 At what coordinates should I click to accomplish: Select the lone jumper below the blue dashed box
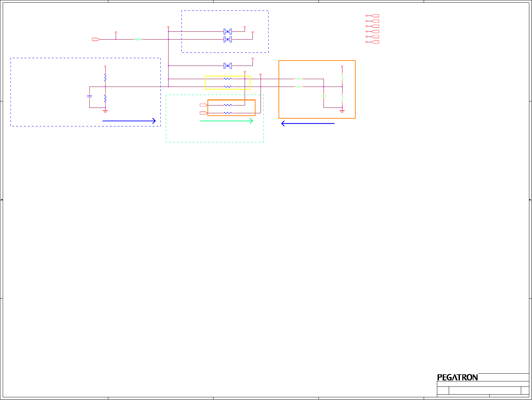click(228, 66)
